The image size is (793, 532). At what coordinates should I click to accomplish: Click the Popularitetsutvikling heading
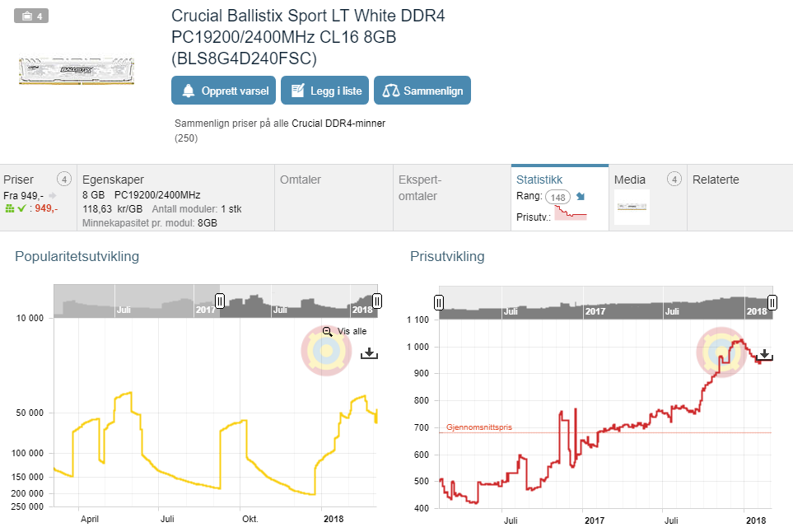point(77,256)
